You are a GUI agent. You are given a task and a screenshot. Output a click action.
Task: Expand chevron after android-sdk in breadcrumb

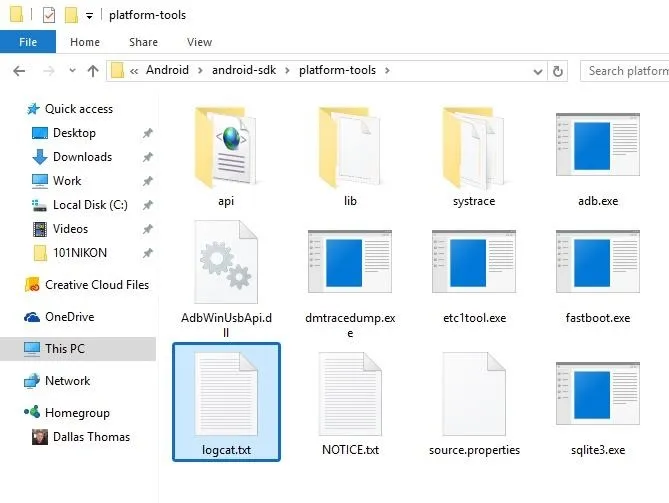[287, 70]
